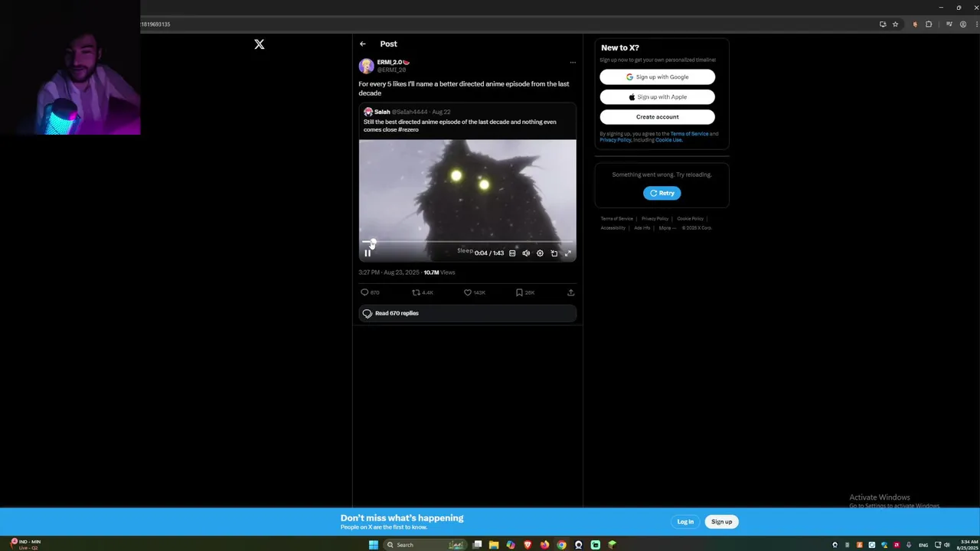This screenshot has width=980, height=551.
Task: Open Read 670 replies
Action: tap(467, 313)
